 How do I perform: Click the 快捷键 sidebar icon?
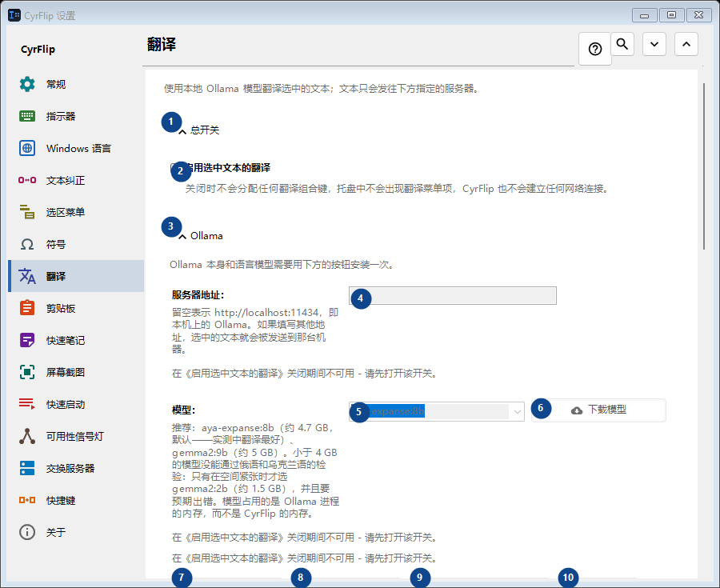point(27,500)
